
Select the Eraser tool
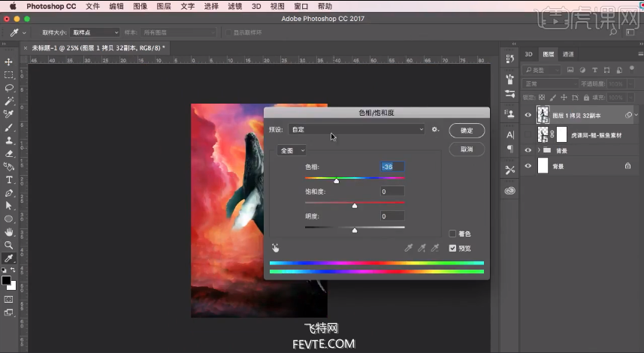click(8, 153)
